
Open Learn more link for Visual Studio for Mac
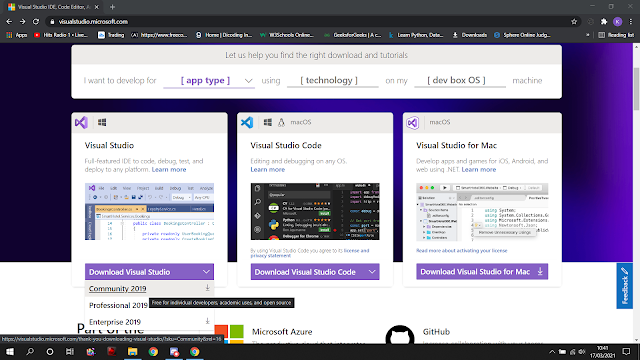[x=479, y=169]
